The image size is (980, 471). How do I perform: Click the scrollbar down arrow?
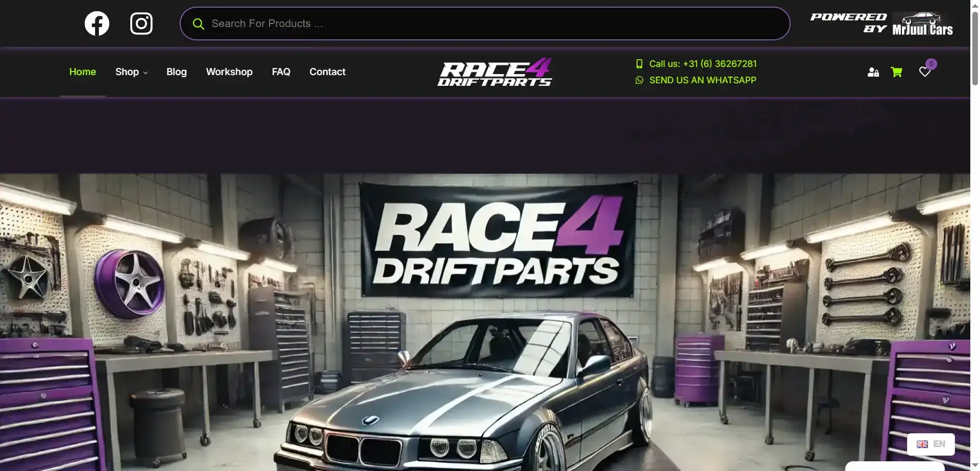(x=975, y=466)
